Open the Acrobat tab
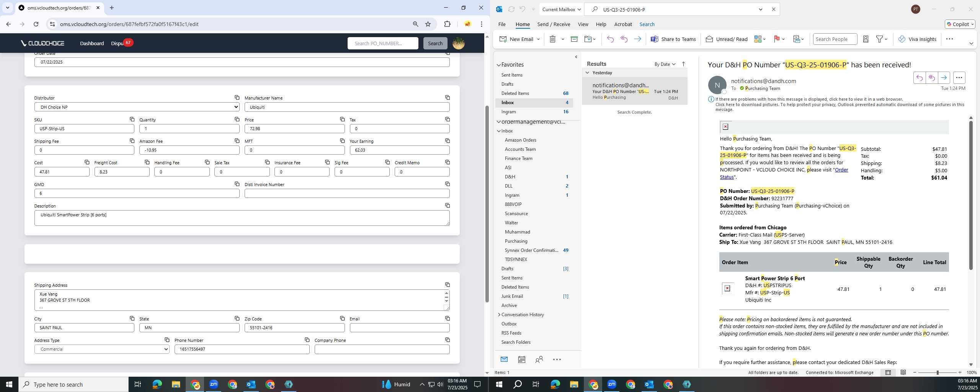This screenshot has height=392, width=980. tap(623, 24)
